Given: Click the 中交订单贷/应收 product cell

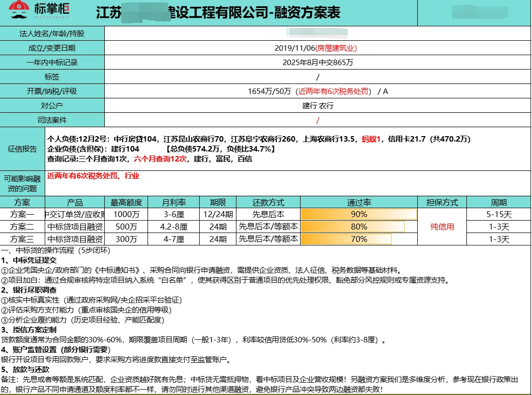Looking at the screenshot, I should (x=75, y=215).
